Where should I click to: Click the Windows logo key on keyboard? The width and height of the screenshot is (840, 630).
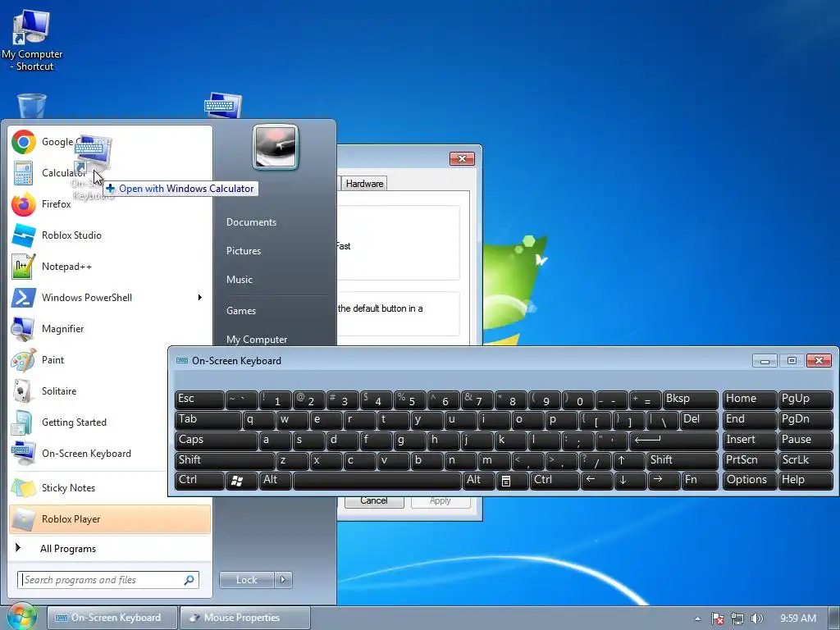point(240,481)
